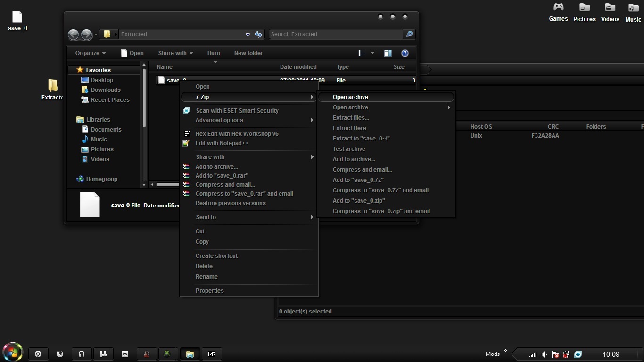The image size is (644, 362).
Task: Open Chrome from the taskbar
Action: [38, 354]
